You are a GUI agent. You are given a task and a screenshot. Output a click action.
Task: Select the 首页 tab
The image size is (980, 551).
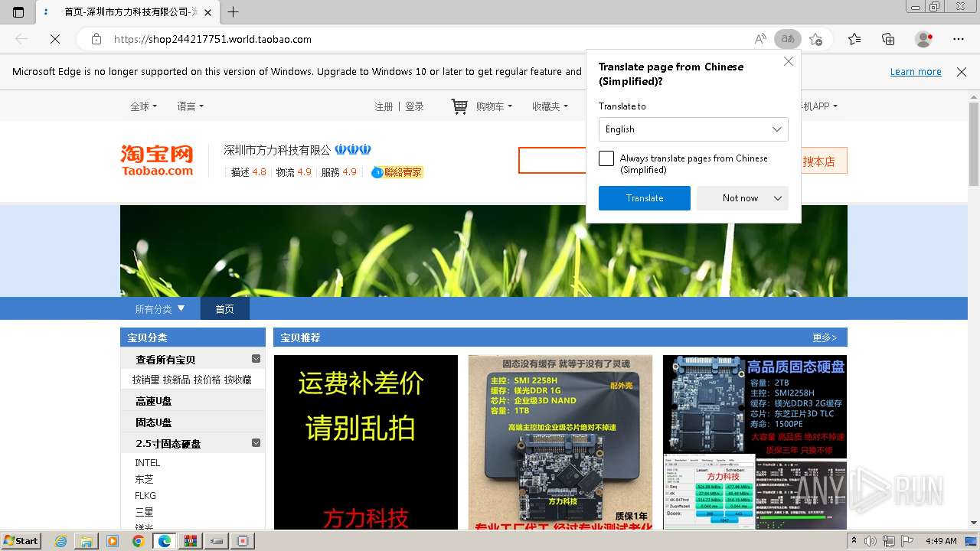click(x=224, y=308)
